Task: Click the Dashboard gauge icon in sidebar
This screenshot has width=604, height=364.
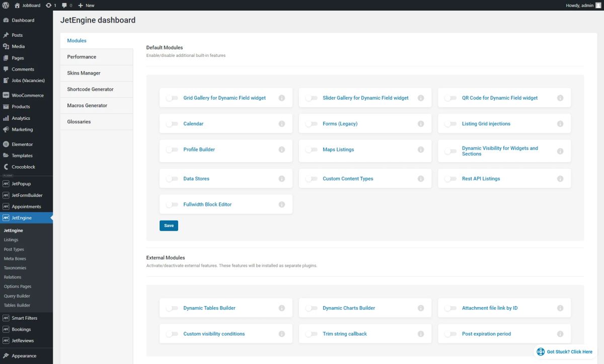Action: click(x=6, y=20)
